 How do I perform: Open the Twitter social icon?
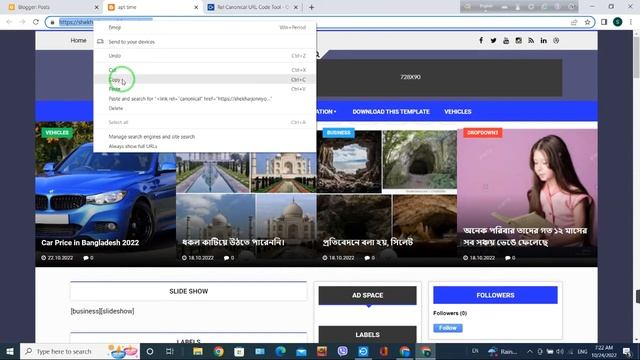click(x=493, y=40)
